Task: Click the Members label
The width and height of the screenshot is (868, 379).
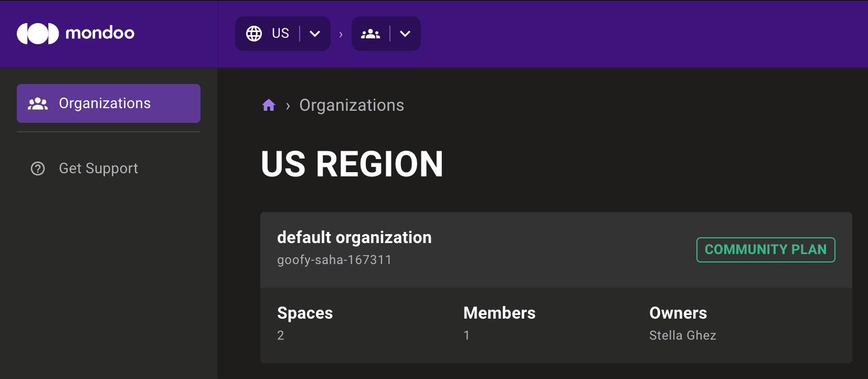Action: (500, 313)
